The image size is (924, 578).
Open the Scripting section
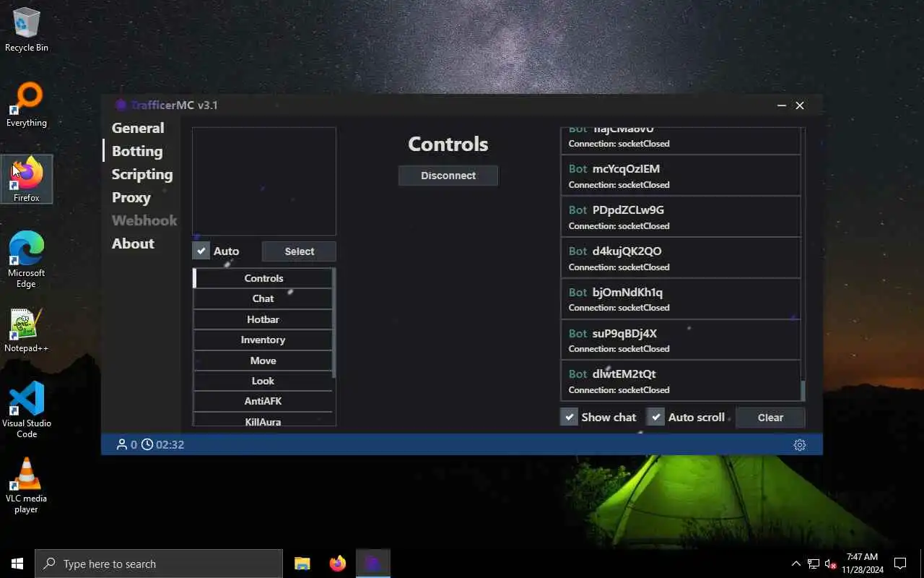142,174
